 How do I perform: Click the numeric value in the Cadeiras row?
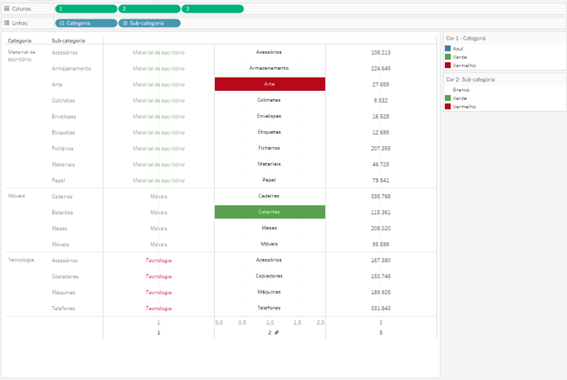coord(381,196)
